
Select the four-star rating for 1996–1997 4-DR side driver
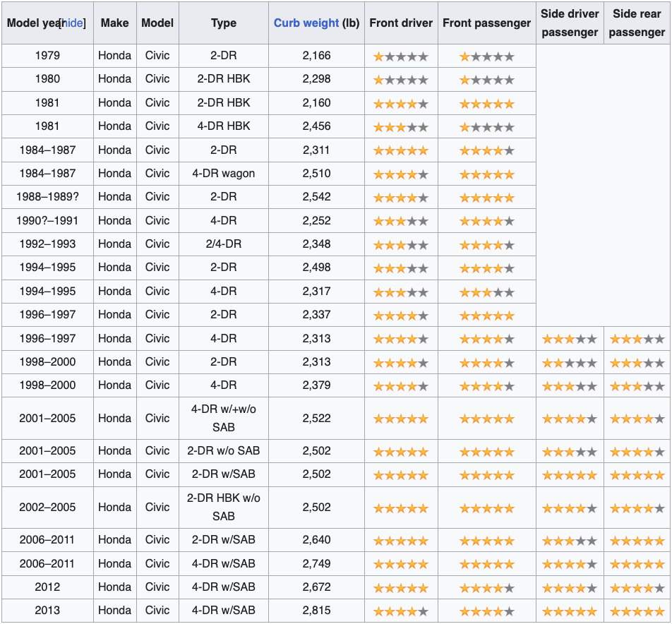[569, 338]
